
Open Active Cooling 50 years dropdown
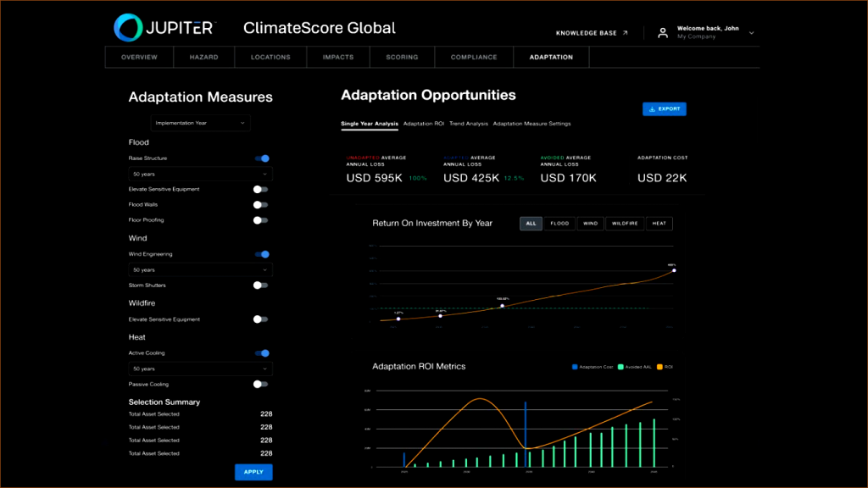[200, 369]
